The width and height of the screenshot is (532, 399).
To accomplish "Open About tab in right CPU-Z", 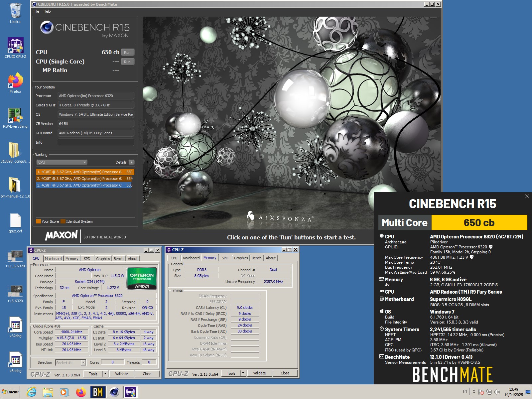I will pyautogui.click(x=271, y=258).
